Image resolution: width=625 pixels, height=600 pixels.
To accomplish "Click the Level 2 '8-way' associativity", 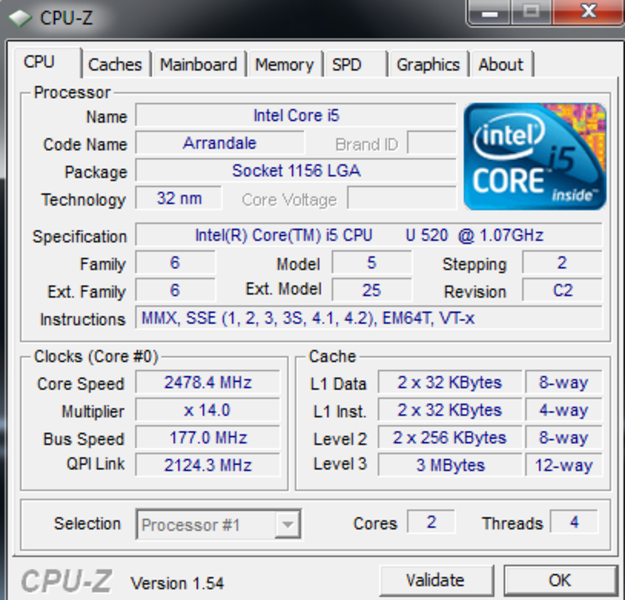I will (x=564, y=438).
